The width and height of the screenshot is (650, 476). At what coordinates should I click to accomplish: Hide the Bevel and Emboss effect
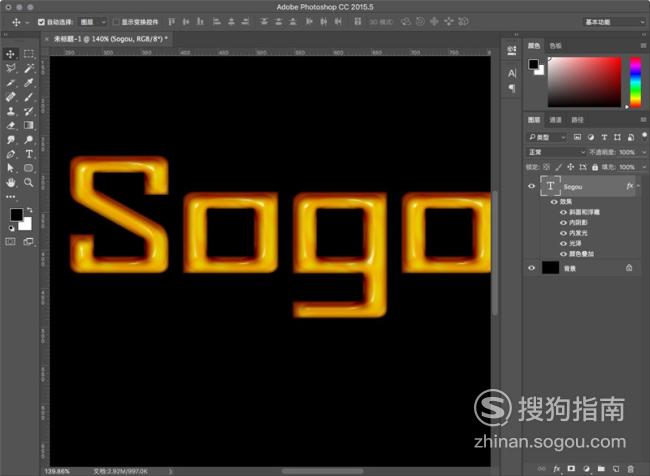tap(563, 212)
